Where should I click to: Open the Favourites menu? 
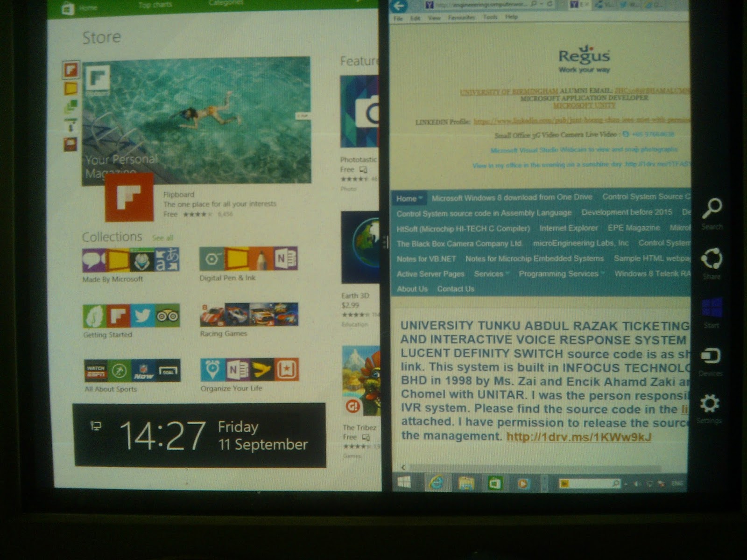pyautogui.click(x=461, y=17)
